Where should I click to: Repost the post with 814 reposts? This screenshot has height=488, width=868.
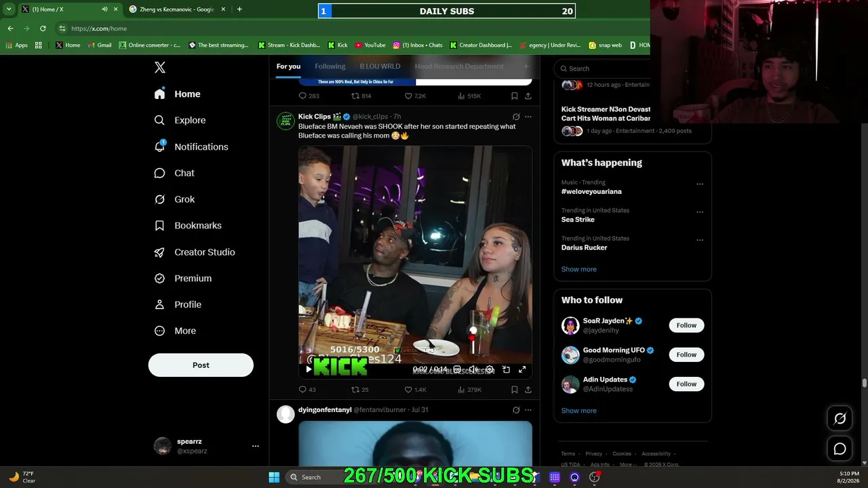point(361,96)
